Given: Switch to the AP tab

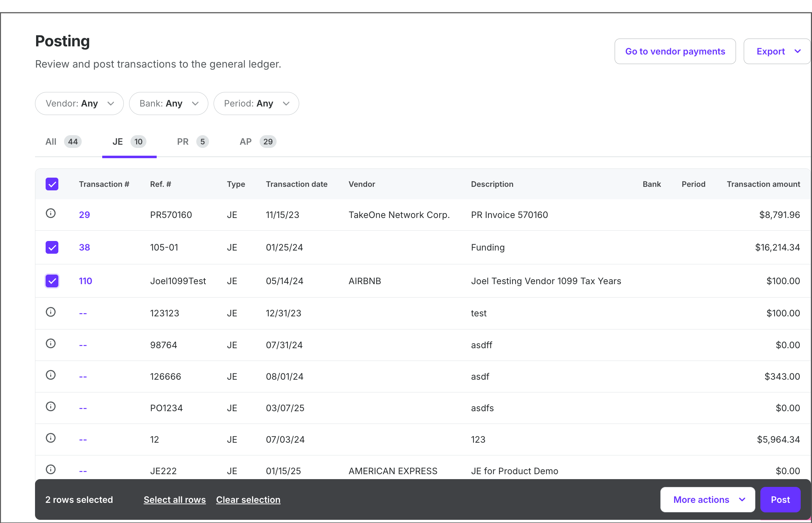Looking at the screenshot, I should click(x=258, y=142).
